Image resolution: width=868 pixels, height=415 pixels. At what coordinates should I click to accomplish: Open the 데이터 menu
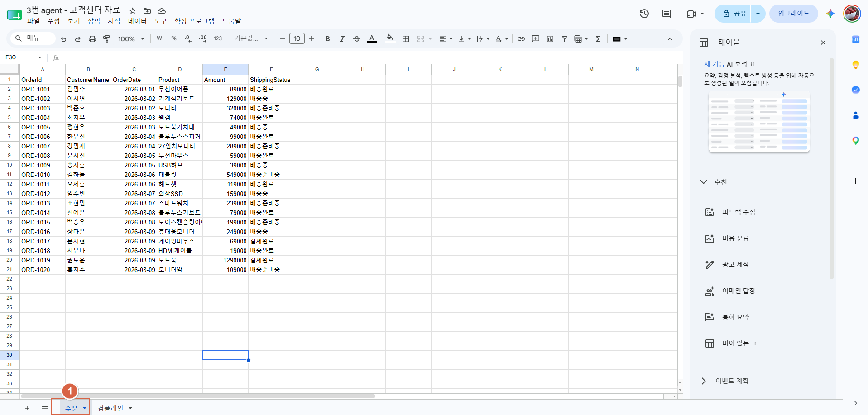(137, 21)
